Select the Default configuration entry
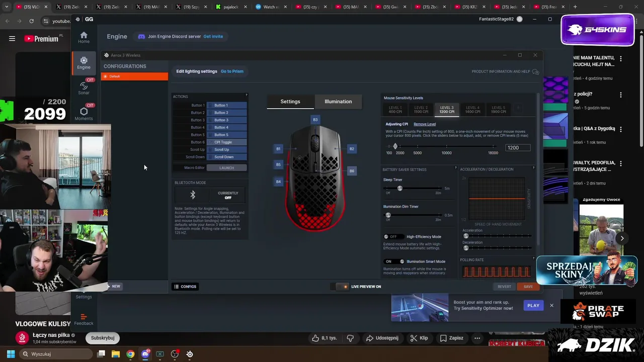The height and width of the screenshot is (362, 644). coord(135,76)
